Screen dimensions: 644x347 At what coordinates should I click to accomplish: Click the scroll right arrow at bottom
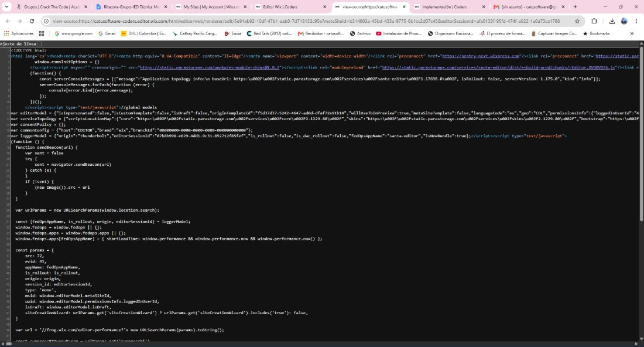(x=636, y=344)
